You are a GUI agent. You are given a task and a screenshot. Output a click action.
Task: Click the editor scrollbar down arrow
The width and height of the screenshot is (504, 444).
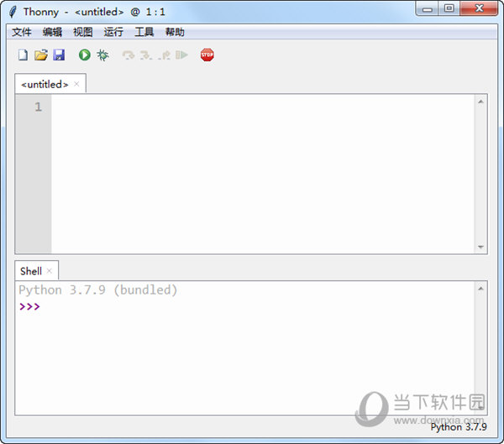coord(480,247)
